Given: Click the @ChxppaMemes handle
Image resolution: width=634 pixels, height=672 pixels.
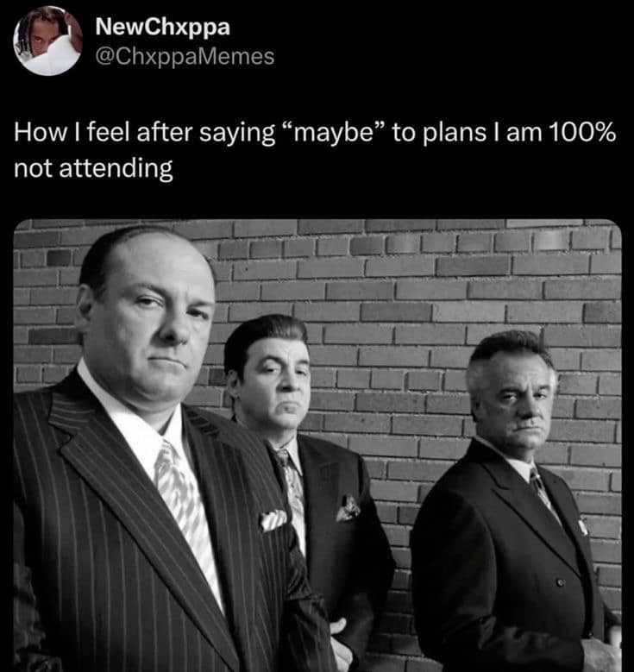Looking at the screenshot, I should [188, 57].
